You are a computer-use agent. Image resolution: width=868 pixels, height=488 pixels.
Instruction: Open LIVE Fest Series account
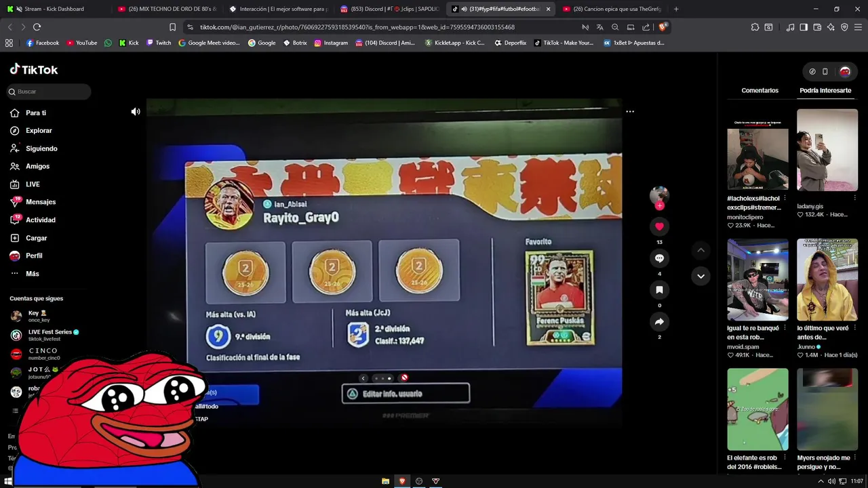[x=45, y=335]
